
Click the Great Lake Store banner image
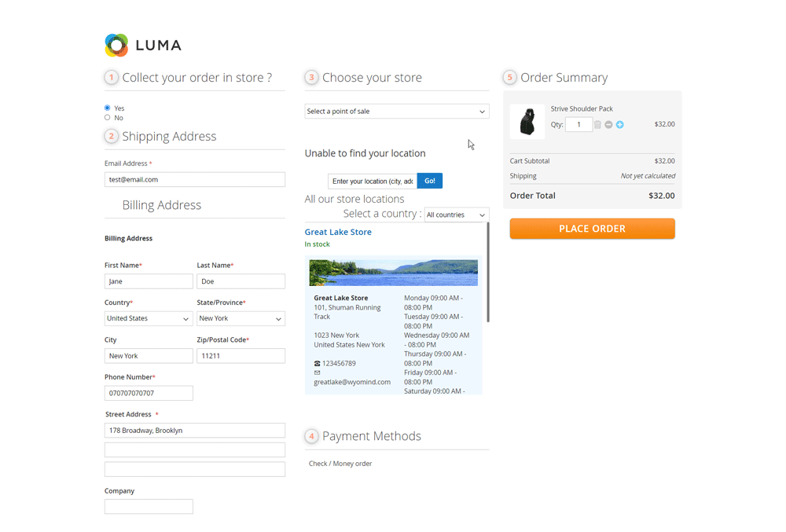[393, 273]
